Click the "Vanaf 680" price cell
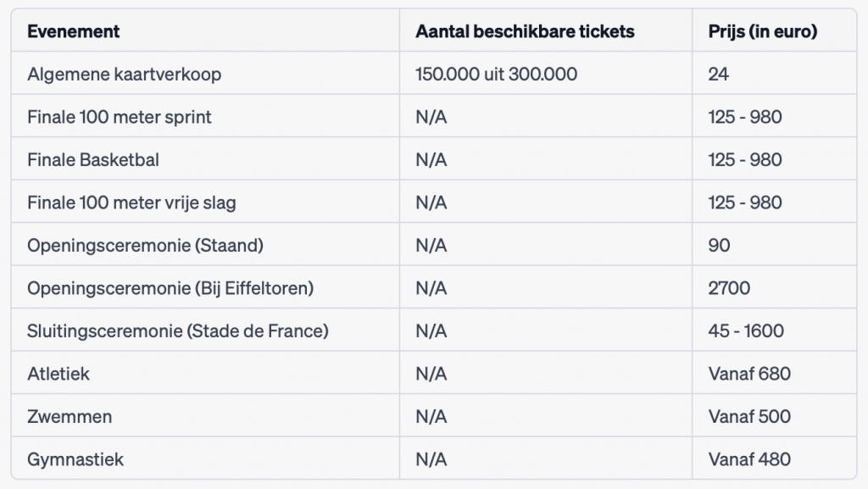The image size is (868, 489). tap(749, 374)
